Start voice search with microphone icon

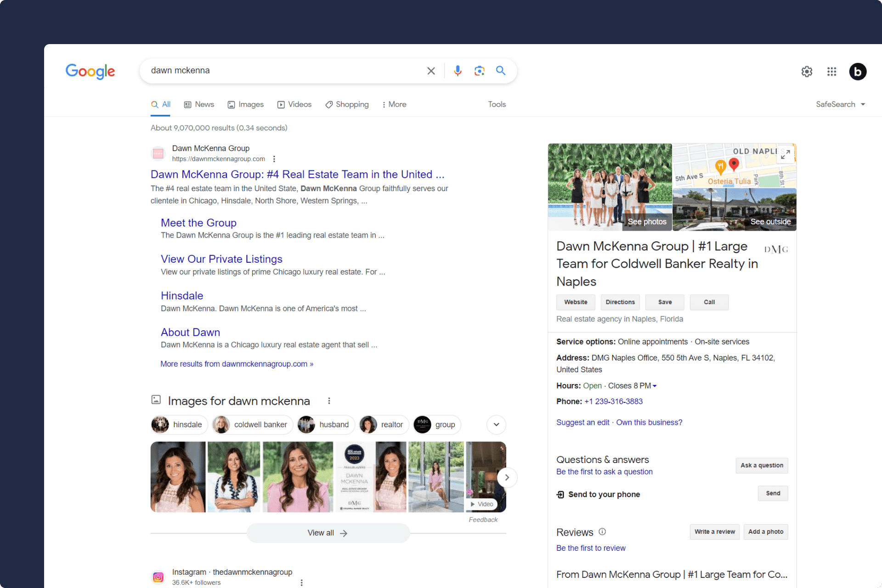[458, 71]
